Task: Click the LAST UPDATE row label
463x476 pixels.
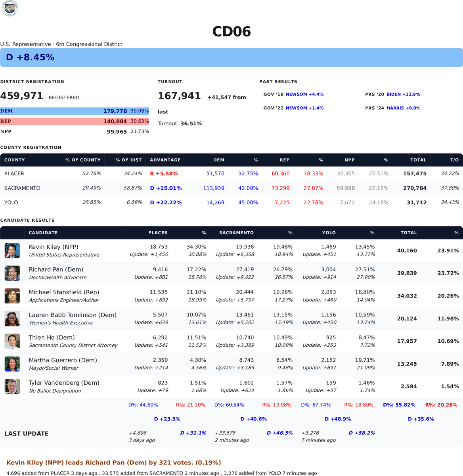Action: 27,434
